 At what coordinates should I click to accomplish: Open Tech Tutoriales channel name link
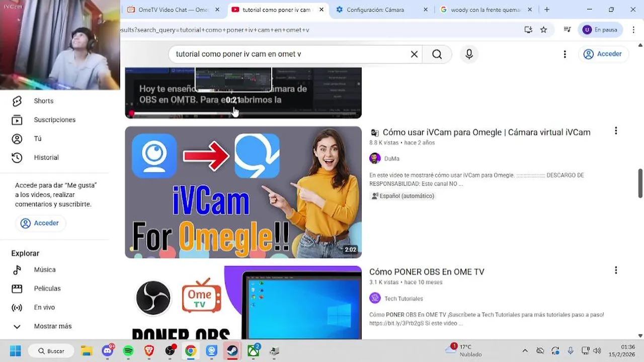pyautogui.click(x=404, y=299)
